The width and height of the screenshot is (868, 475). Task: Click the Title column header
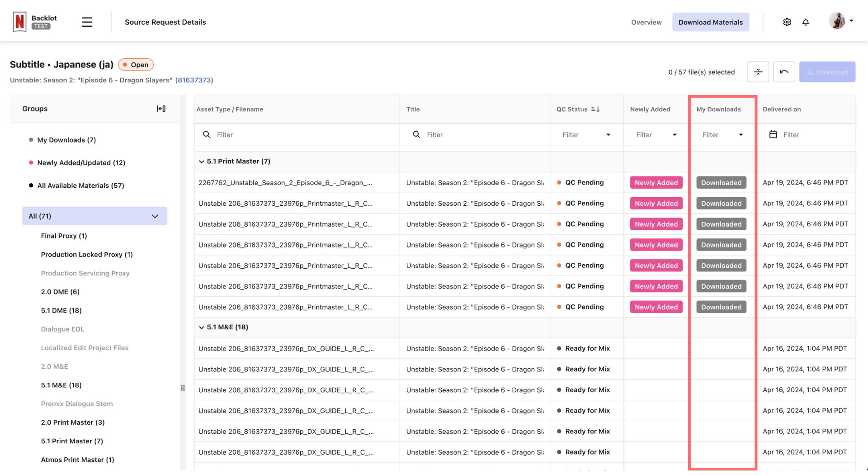coord(413,109)
